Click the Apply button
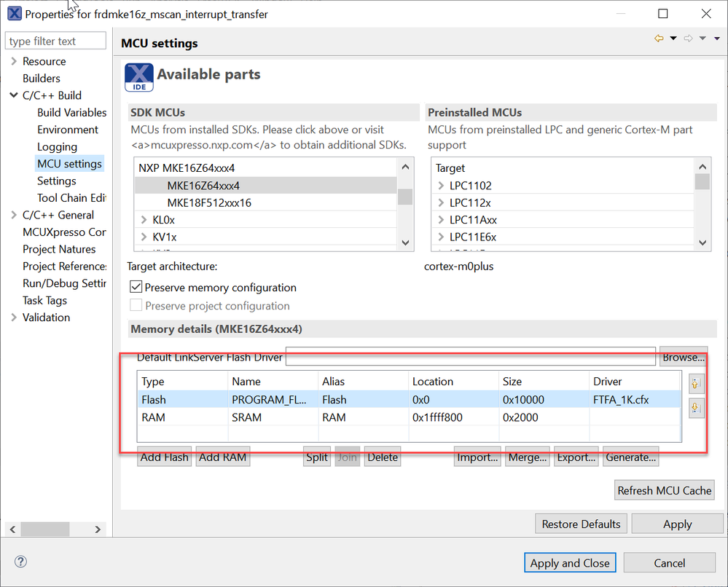 [x=678, y=524]
